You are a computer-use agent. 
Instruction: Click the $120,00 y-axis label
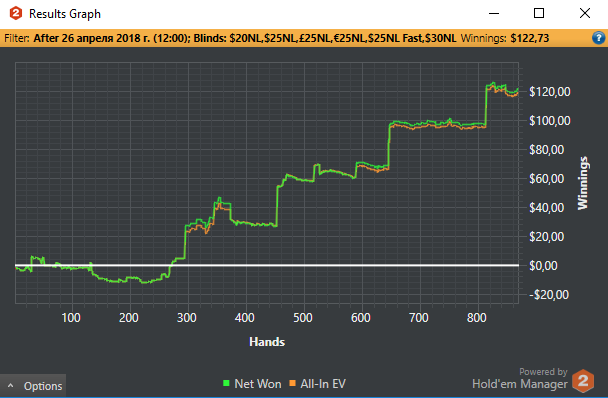click(550, 92)
